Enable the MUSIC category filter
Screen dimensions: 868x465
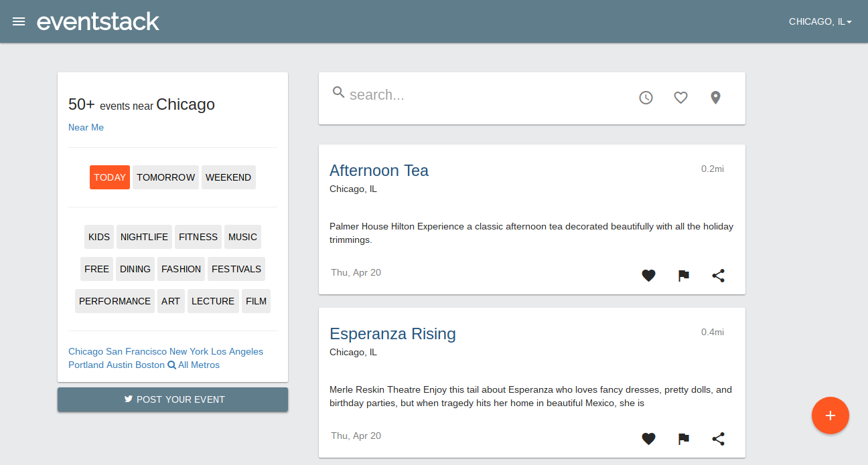(242, 236)
